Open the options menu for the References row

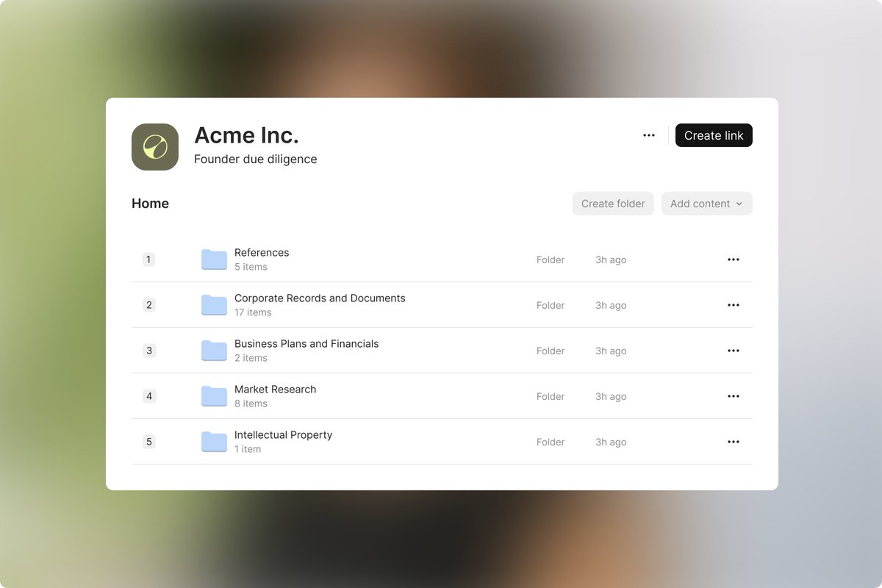coord(733,259)
